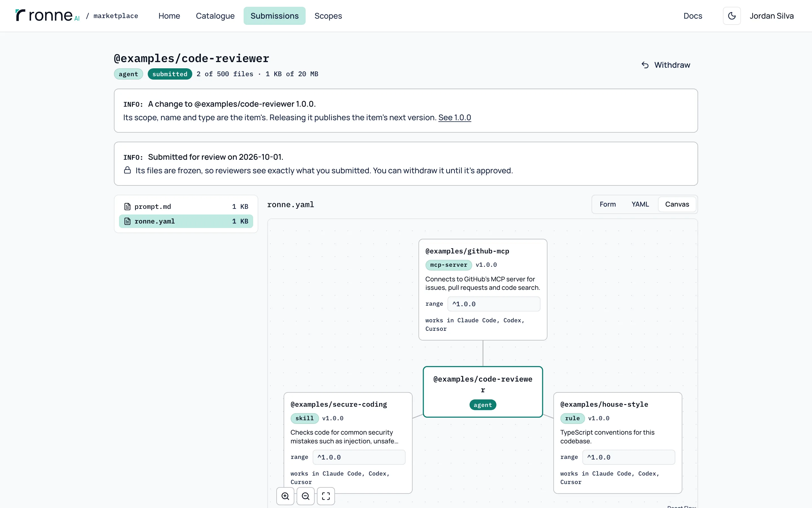812x508 pixels.
Task: Click the ronne AI logo
Action: pos(47,16)
